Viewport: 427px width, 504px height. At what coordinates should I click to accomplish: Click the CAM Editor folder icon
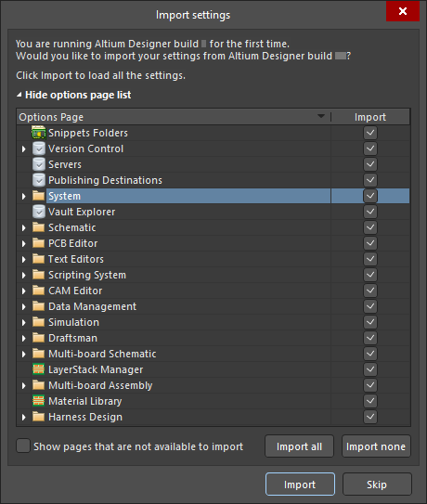(x=39, y=291)
